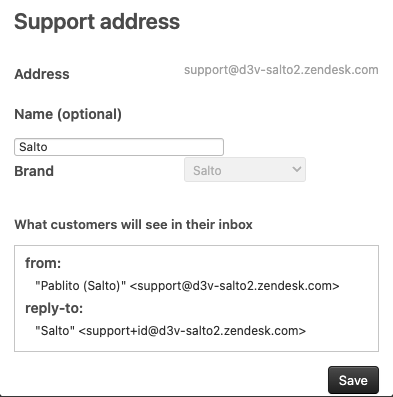393x397 pixels.
Task: Select the Salto value in Brand selector
Action: coord(207,171)
